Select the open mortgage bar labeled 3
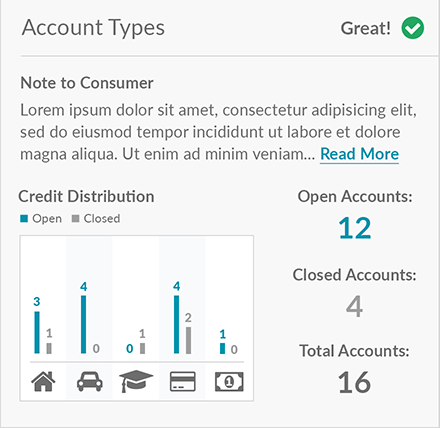This screenshot has height=428, width=440. click(x=37, y=332)
